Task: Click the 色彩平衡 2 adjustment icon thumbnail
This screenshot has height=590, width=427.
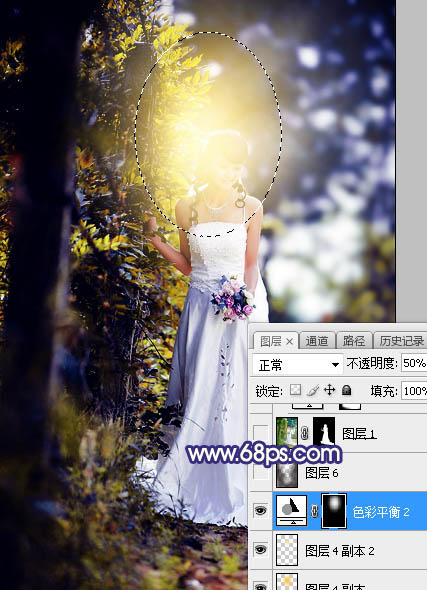Action: pyautogui.click(x=292, y=511)
